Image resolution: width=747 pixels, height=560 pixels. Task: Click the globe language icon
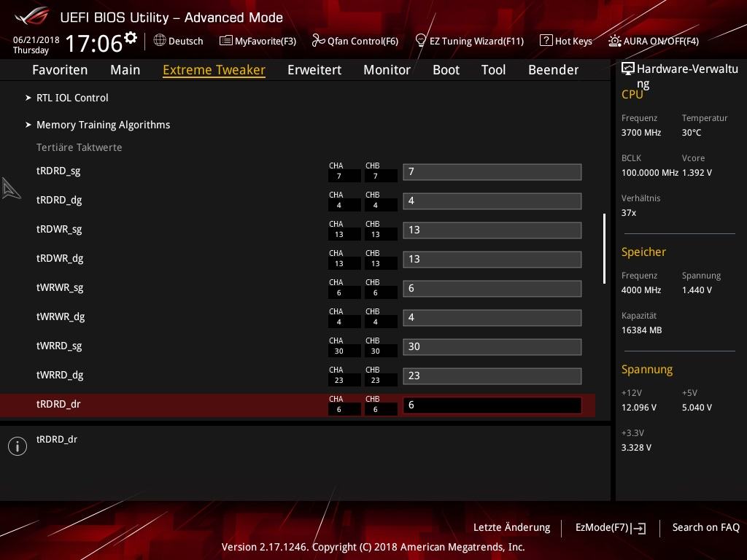click(x=160, y=41)
